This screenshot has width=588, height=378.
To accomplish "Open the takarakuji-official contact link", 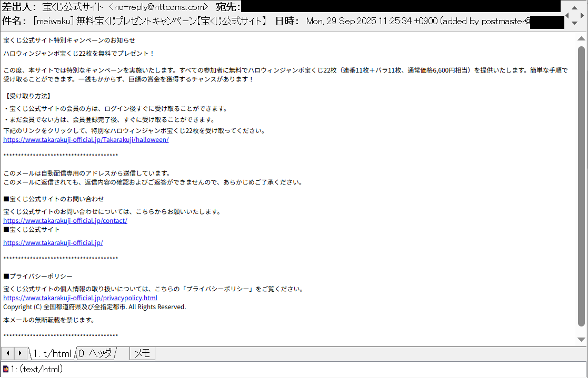I will point(65,221).
